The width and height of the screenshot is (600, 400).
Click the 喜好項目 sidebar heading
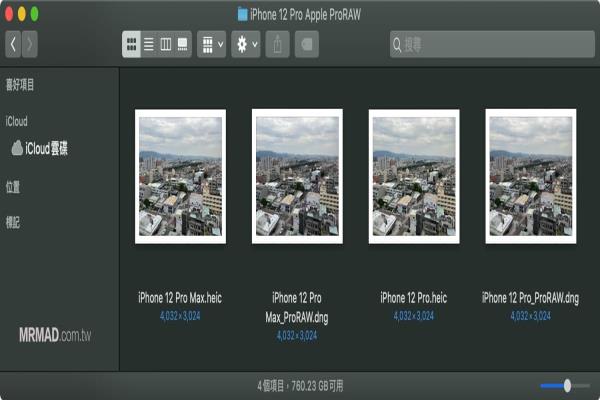(x=20, y=85)
